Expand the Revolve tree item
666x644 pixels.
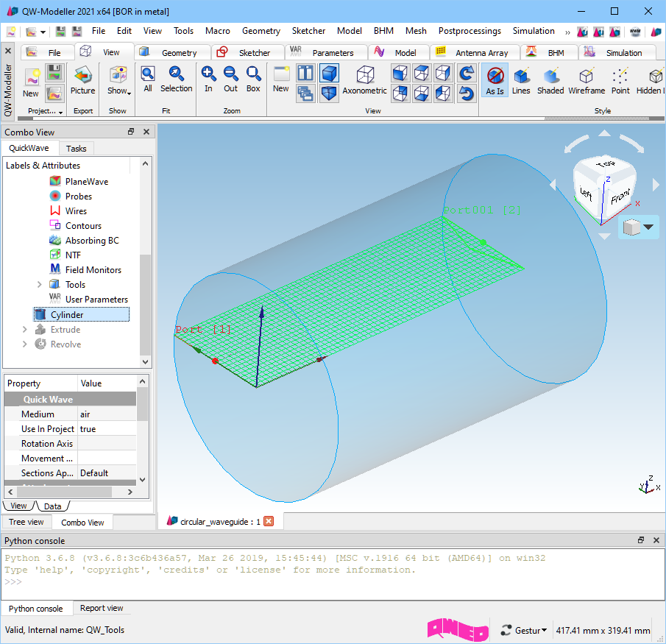click(24, 344)
